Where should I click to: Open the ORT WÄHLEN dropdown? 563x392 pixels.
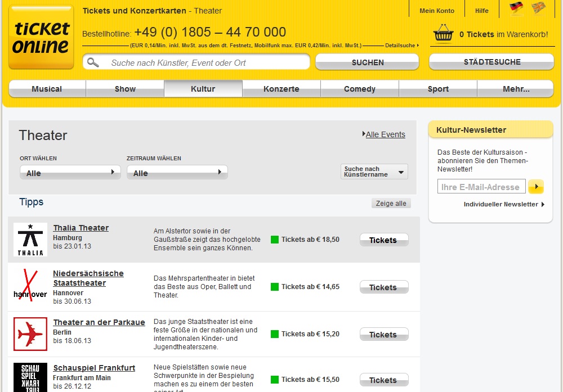pyautogui.click(x=70, y=173)
